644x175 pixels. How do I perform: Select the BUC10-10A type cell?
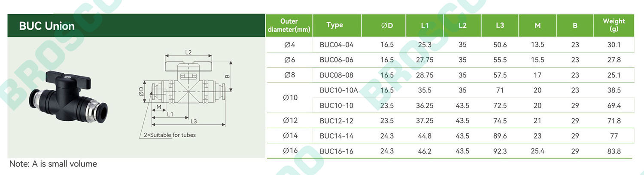click(x=339, y=90)
